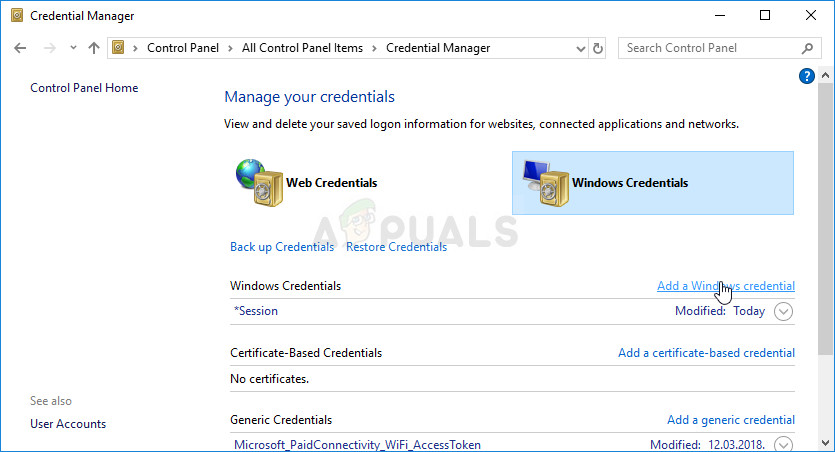
Task: Expand the WiFi AccessToken credential chevron
Action: click(783, 444)
